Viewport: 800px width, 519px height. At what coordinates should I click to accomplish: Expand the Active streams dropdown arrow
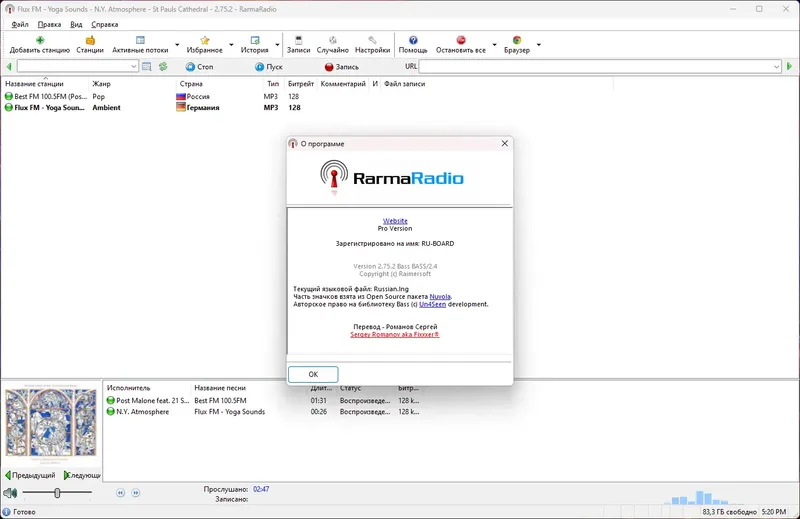pos(177,45)
